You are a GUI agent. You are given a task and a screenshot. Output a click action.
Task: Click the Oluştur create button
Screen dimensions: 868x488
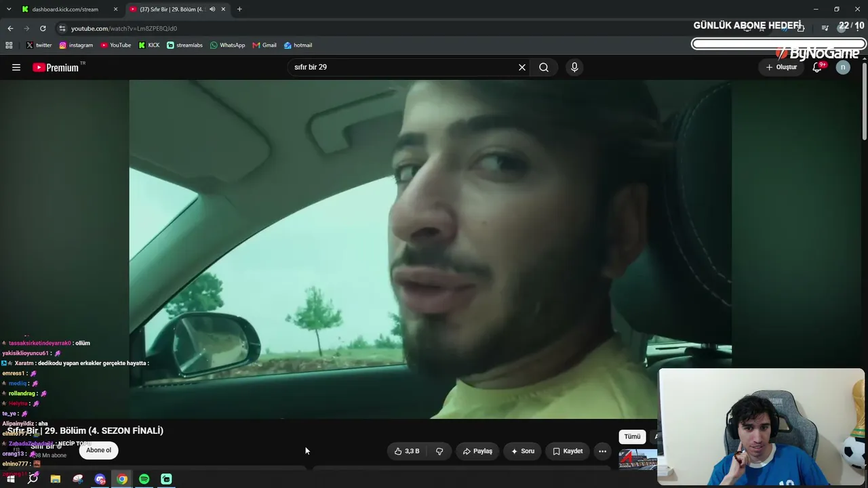781,67
